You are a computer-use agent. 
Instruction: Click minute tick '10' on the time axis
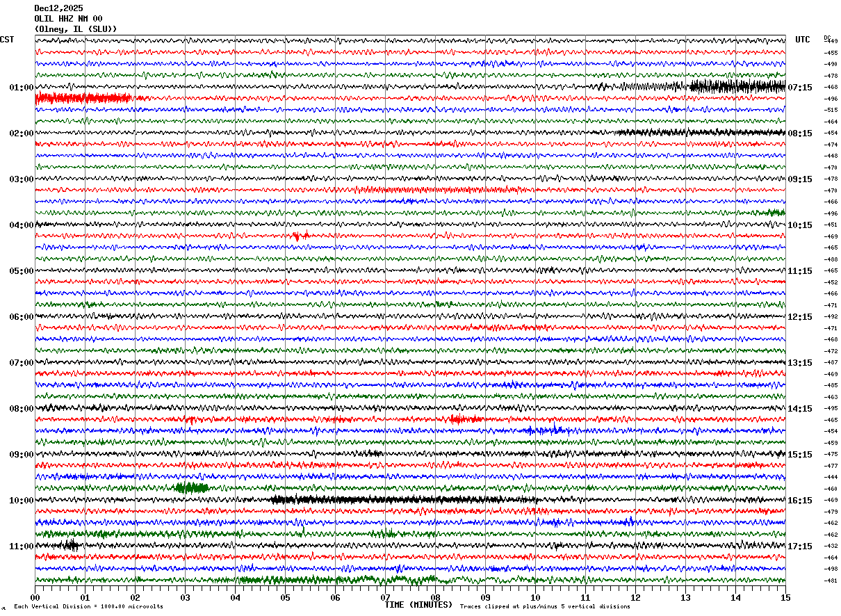coord(535,597)
